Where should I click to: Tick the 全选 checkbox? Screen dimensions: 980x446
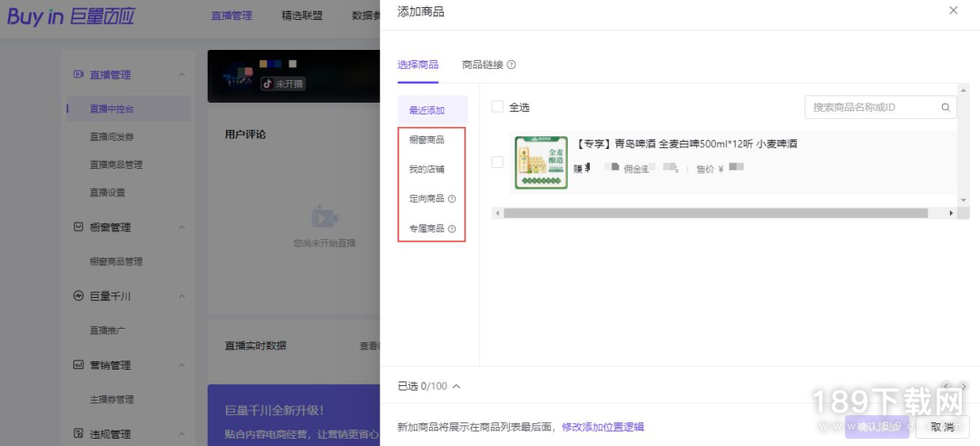tap(497, 107)
